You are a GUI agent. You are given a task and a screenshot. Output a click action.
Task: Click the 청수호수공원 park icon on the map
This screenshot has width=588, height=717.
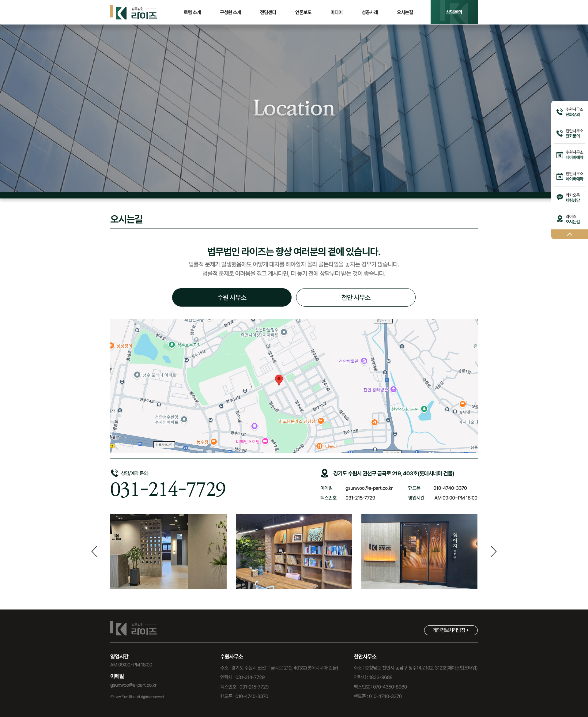point(172,345)
